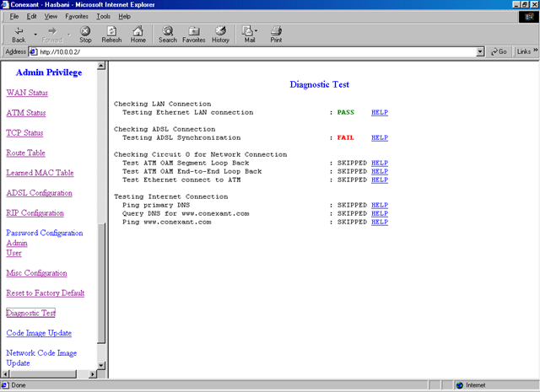Open the RIP Configuration link

click(x=35, y=213)
